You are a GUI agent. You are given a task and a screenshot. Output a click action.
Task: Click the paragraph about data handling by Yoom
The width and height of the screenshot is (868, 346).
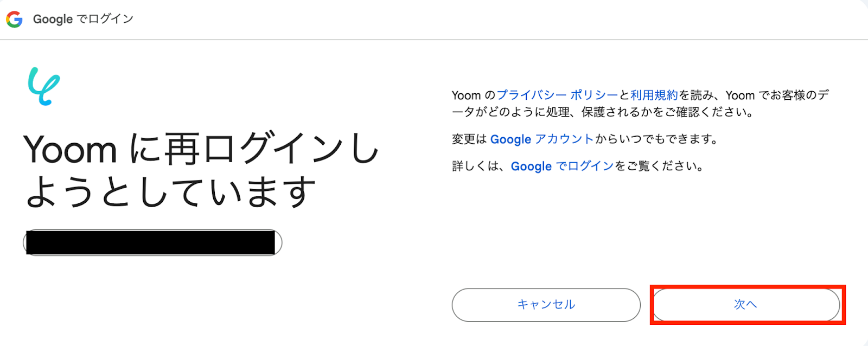click(x=640, y=104)
